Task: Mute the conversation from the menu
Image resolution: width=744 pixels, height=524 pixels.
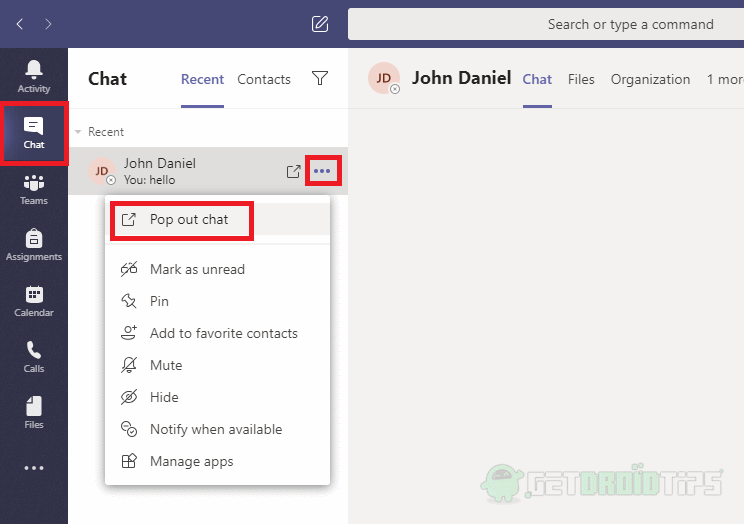Action: pyautogui.click(x=217, y=365)
